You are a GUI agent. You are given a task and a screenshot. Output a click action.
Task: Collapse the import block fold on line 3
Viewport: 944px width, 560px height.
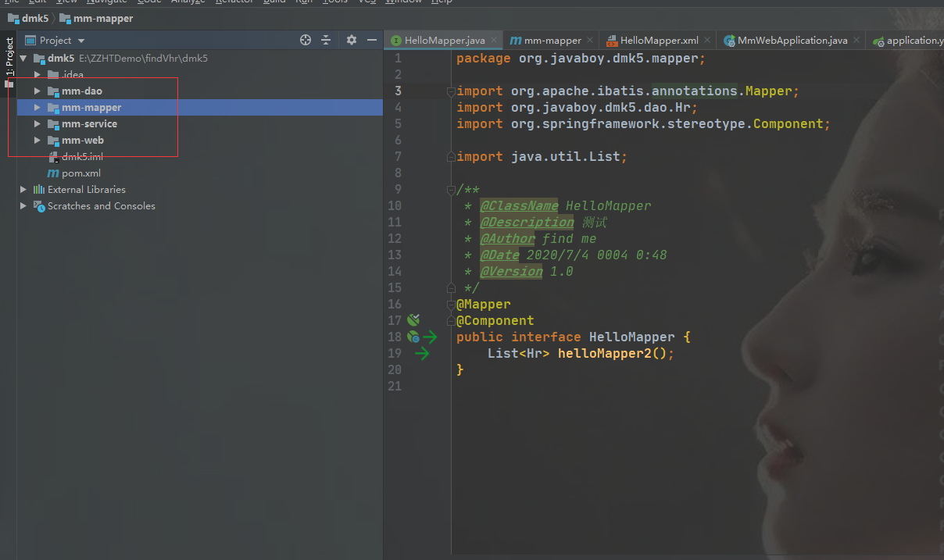click(451, 91)
